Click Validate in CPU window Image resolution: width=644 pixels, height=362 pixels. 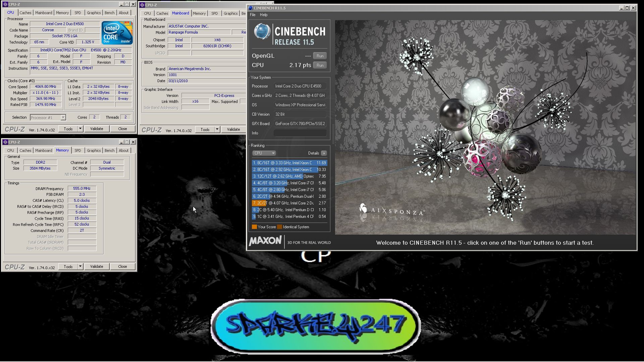(97, 129)
